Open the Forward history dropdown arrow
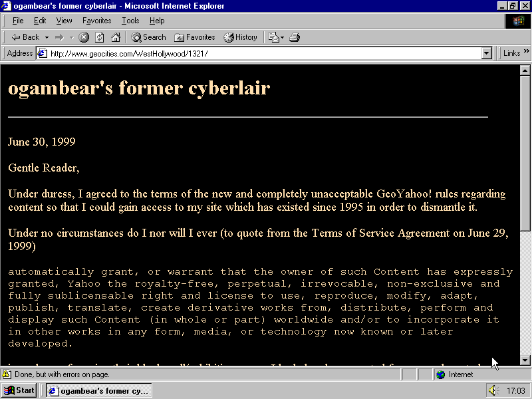The height and width of the screenshot is (399, 532). click(71, 37)
